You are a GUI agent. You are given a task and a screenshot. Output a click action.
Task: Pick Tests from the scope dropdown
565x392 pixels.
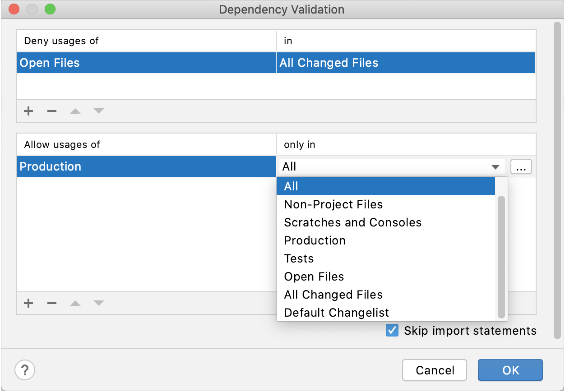299,258
